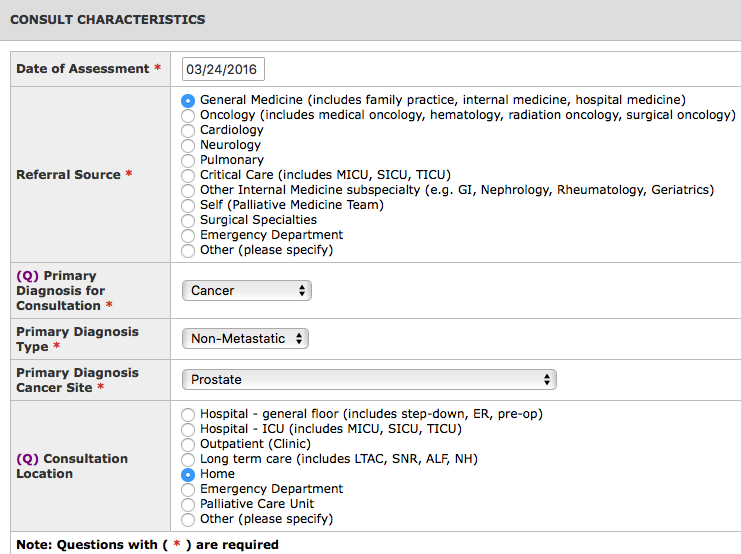The width and height of the screenshot is (741, 554).
Task: Select Surgical Specialties radio button
Action: click(188, 221)
